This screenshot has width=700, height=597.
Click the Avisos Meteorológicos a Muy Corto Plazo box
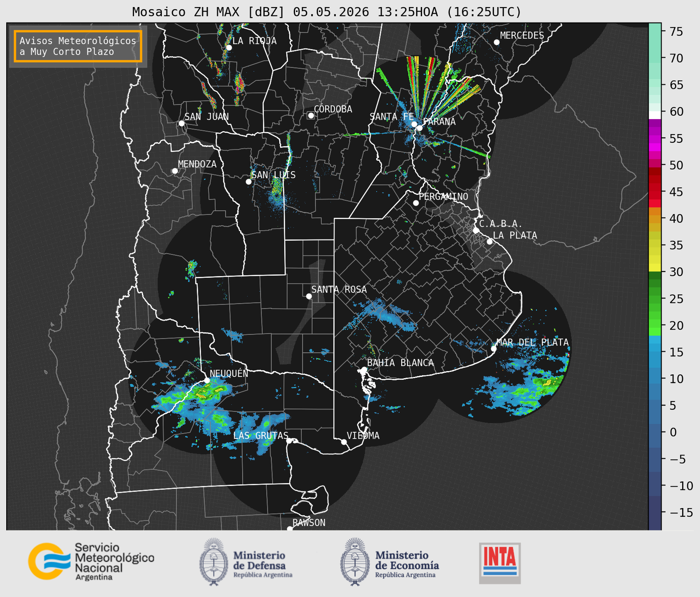click(x=78, y=46)
